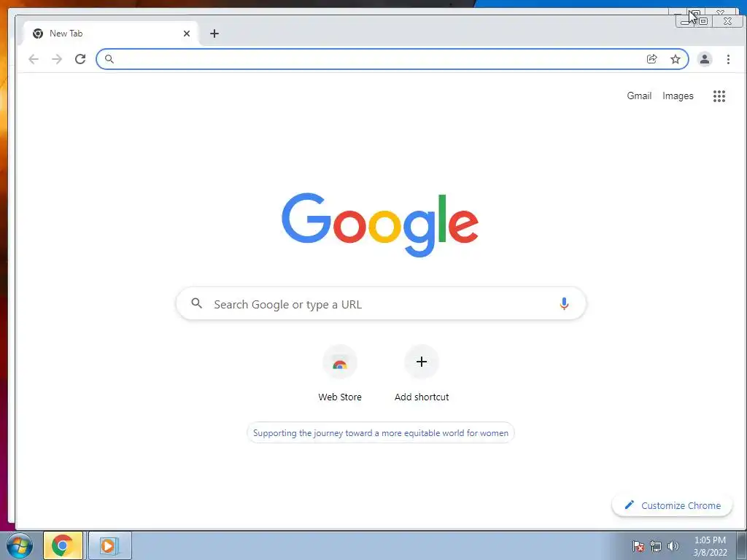Add a new shortcut tile

pyautogui.click(x=422, y=374)
